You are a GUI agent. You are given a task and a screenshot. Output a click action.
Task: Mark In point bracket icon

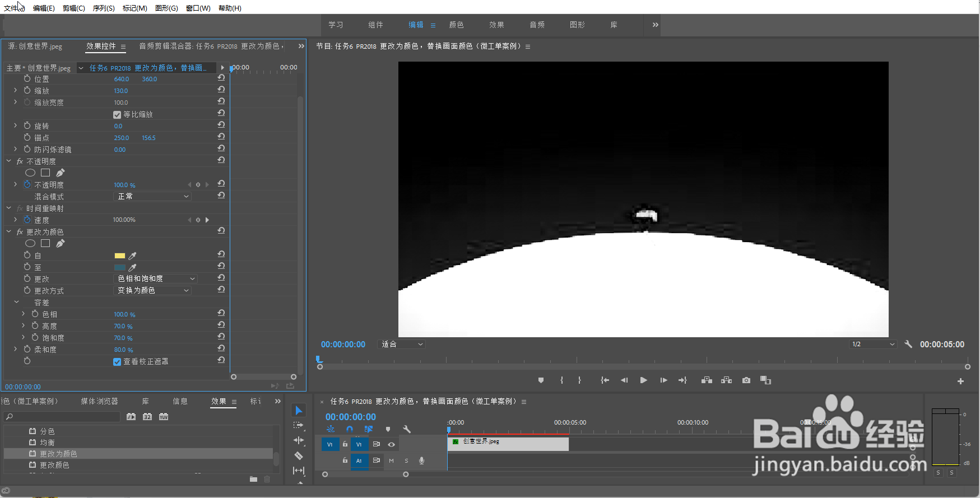pos(561,380)
